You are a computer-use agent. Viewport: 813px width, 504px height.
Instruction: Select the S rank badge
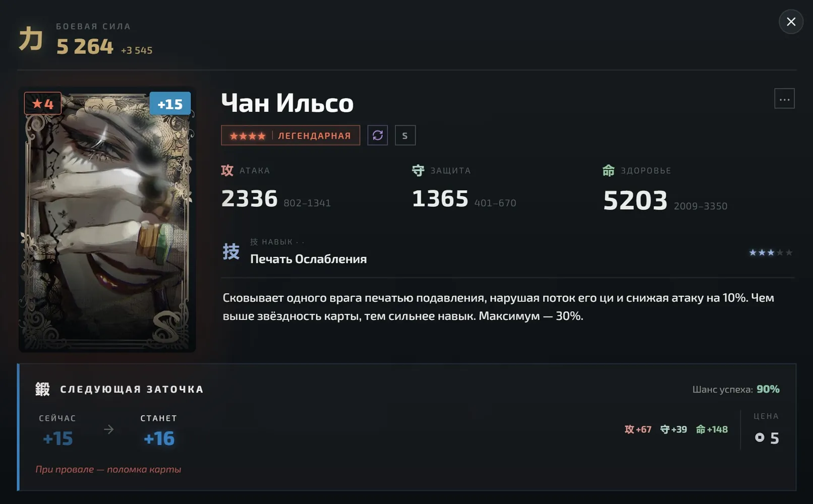coord(405,135)
